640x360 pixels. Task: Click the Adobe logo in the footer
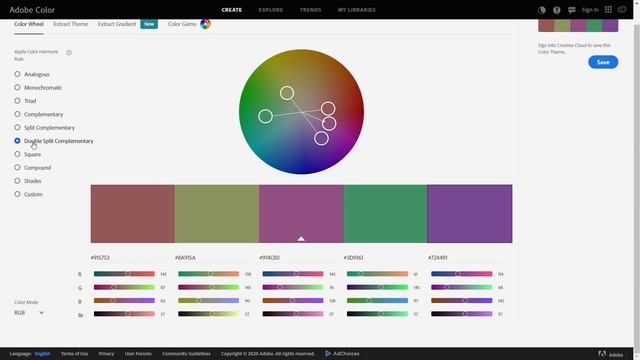[x=611, y=354]
